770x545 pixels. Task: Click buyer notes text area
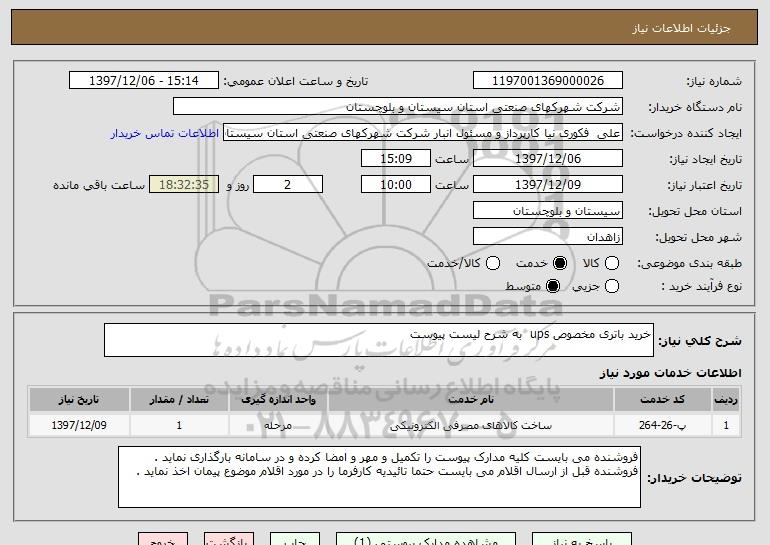379,477
